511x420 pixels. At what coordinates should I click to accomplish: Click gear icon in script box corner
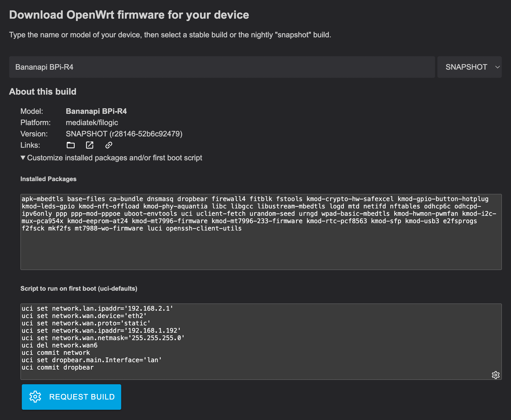coord(495,375)
